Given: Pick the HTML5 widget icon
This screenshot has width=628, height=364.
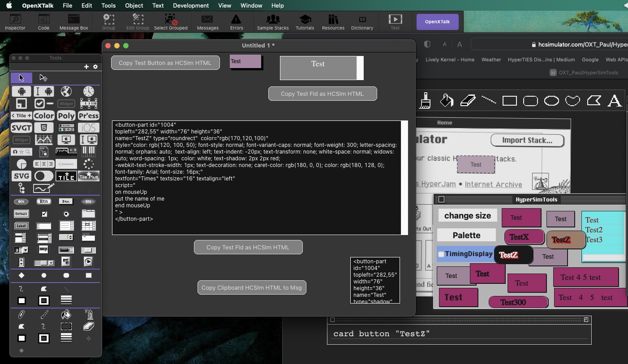Looking at the screenshot, I should pos(44,128).
